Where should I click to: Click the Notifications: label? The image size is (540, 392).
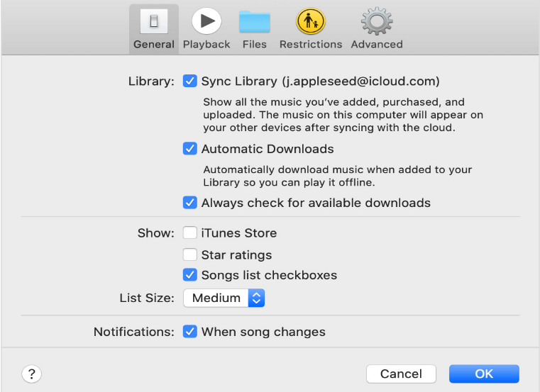coord(134,332)
